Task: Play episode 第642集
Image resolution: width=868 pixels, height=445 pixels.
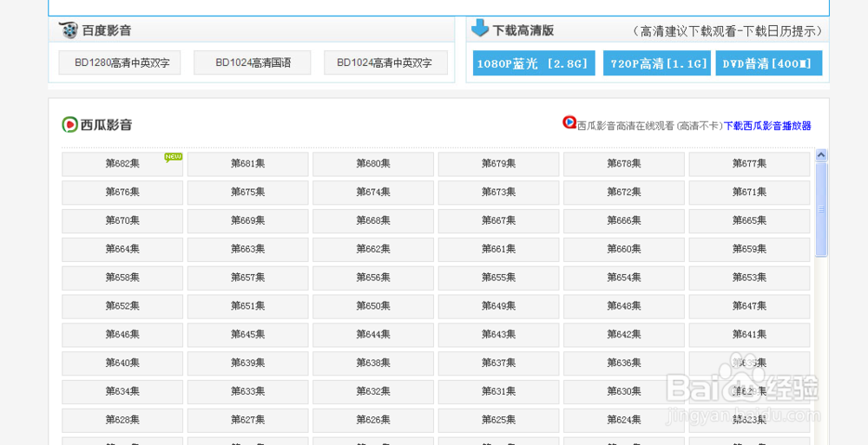Action: 624,335
